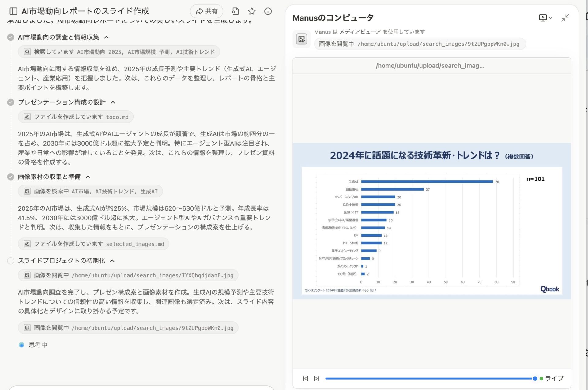This screenshot has width=588, height=390.
Task: Open the info icon next to the star
Action: click(268, 11)
